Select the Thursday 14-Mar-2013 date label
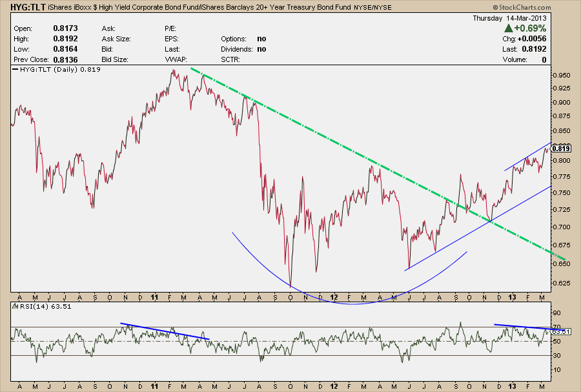This screenshot has width=581, height=392. click(511, 19)
